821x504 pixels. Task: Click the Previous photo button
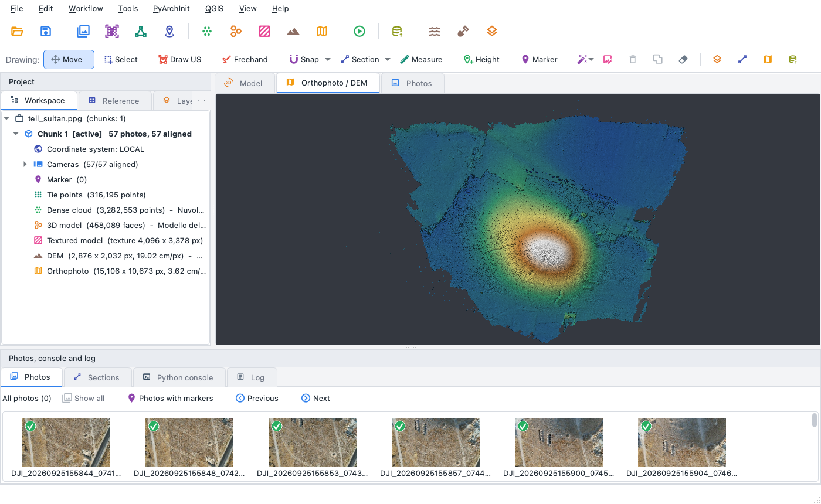257,398
